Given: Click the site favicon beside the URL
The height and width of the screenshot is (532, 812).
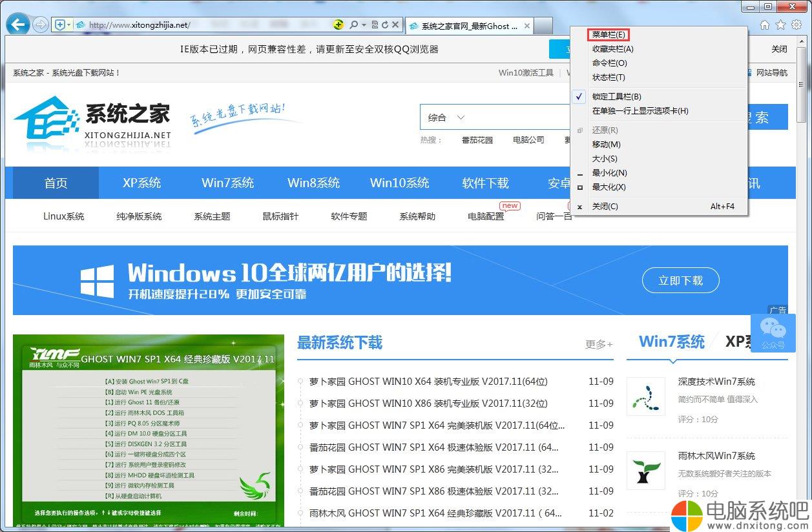Looking at the screenshot, I should (x=80, y=25).
